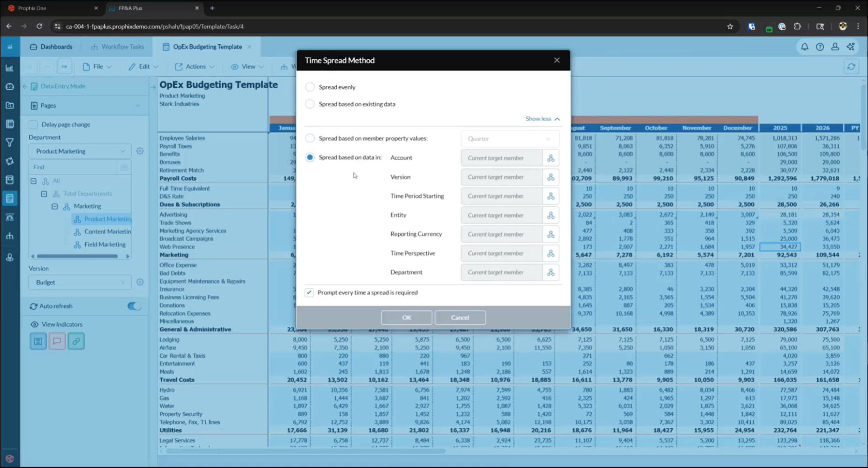
Task: Click the Time Period Starting member field
Action: point(501,197)
